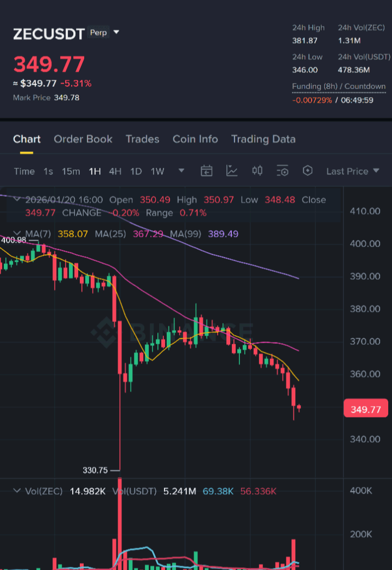Click the Funding (8h) / Countdown label
This screenshot has width=392, height=570.
coord(338,86)
